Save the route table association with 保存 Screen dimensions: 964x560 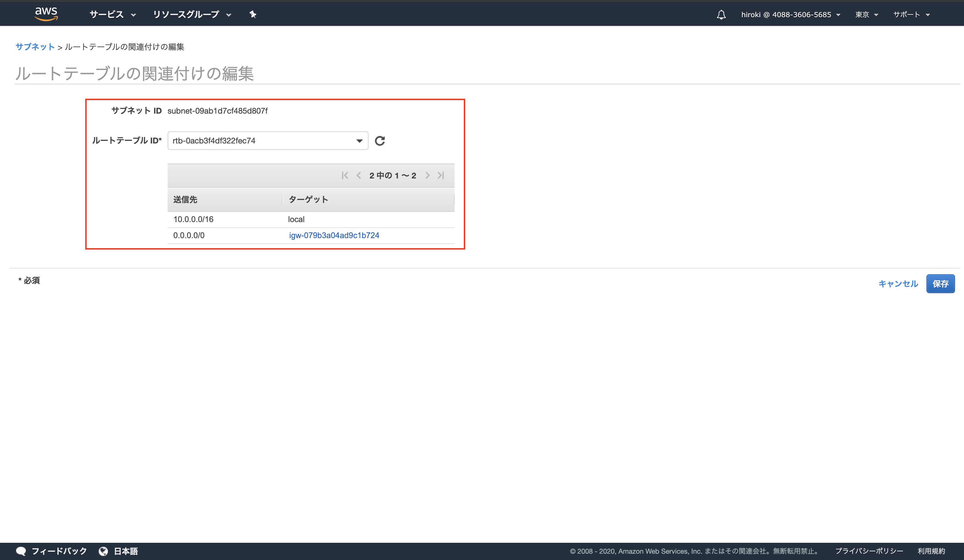click(941, 283)
